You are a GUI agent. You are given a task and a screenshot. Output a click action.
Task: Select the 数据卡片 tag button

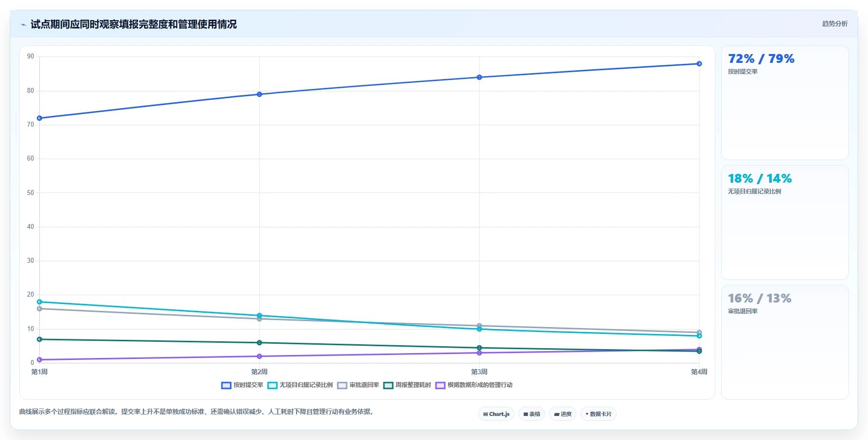(x=598, y=414)
